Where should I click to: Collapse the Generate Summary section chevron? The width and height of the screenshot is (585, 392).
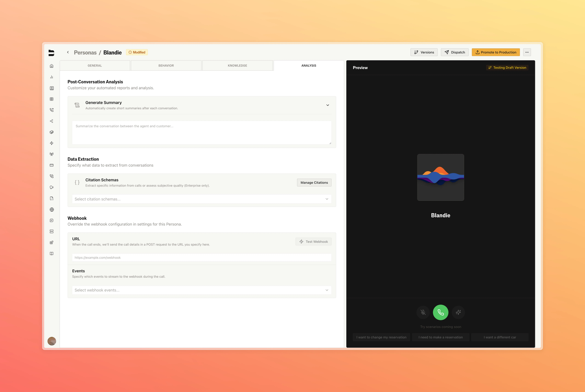click(x=328, y=105)
